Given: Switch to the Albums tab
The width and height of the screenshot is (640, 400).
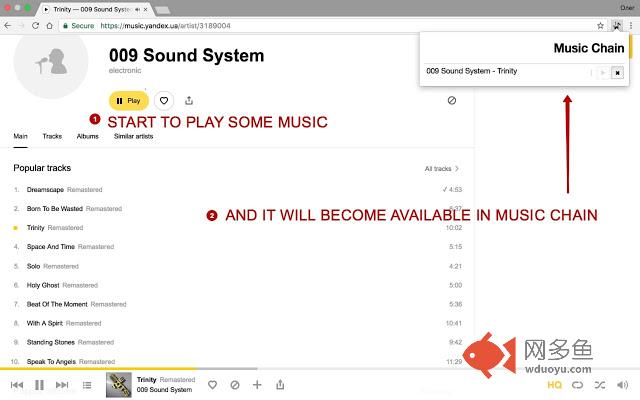Looking at the screenshot, I should coord(88,136).
